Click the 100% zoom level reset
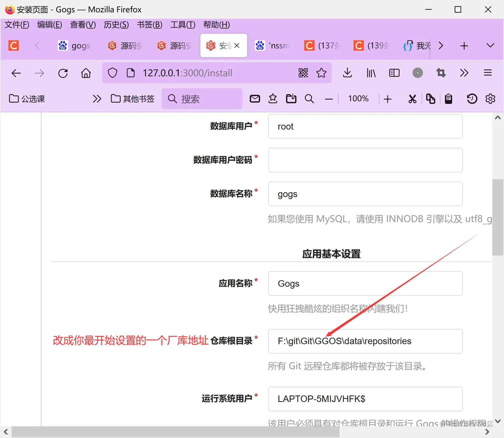This screenshot has height=438, width=504. [x=358, y=99]
